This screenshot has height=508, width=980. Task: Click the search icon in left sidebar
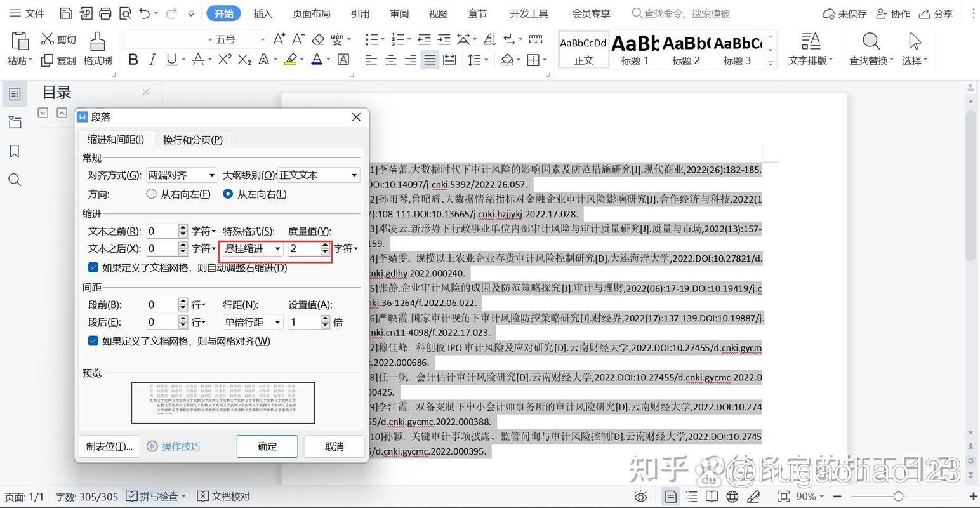(15, 180)
